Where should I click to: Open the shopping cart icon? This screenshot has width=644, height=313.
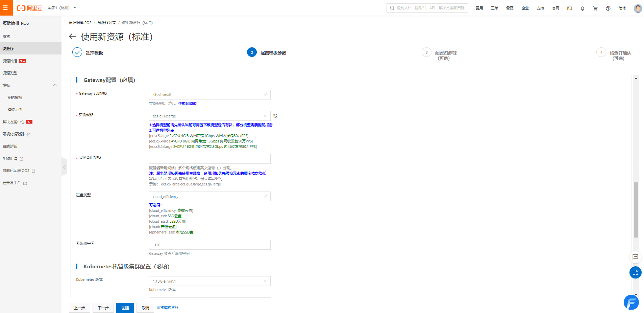[595, 8]
